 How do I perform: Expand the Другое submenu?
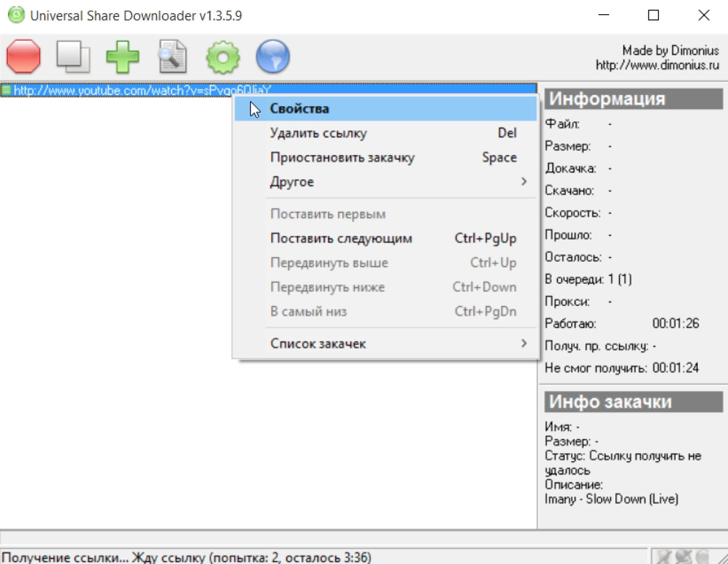coord(386,182)
